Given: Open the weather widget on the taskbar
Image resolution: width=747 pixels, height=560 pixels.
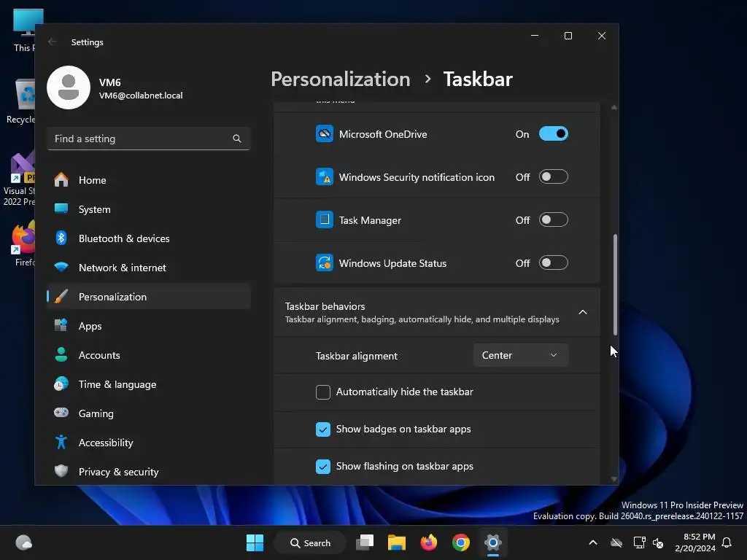Looking at the screenshot, I should click(x=24, y=542).
